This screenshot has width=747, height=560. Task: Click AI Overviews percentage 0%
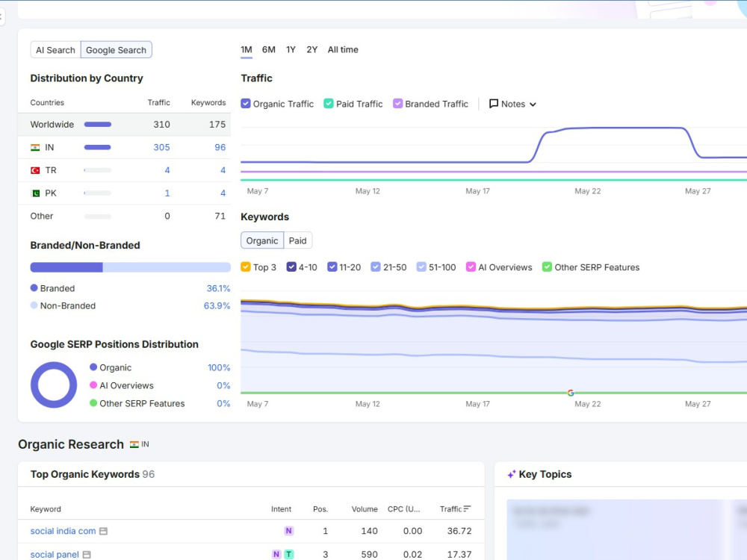pos(223,386)
